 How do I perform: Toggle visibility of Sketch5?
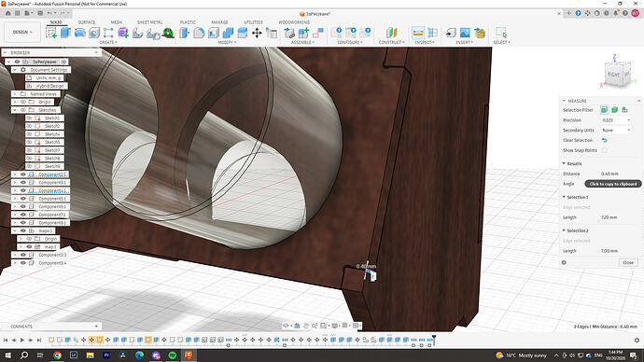(x=29, y=142)
